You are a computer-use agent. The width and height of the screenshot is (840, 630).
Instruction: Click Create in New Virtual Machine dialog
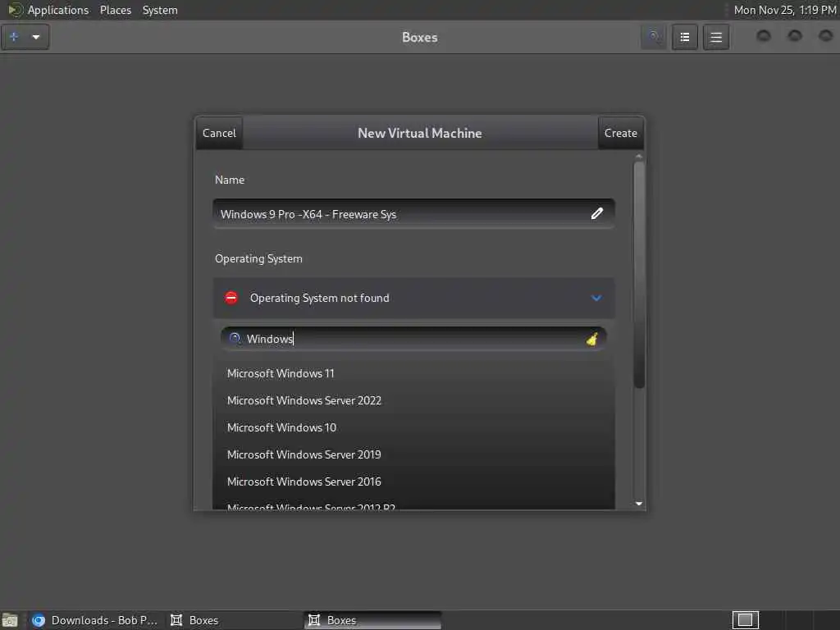(620, 133)
